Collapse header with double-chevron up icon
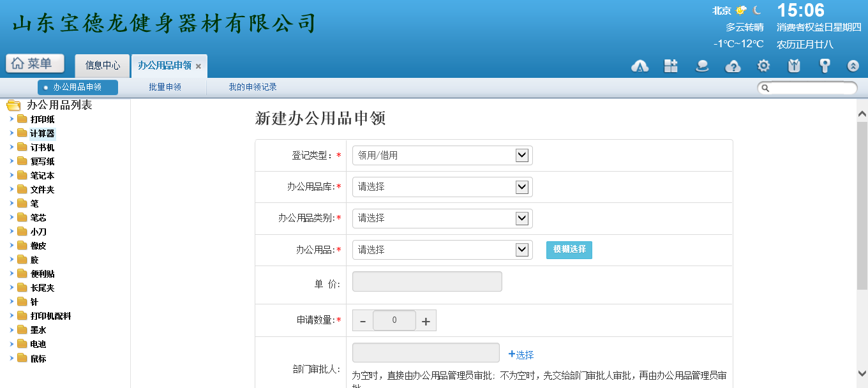This screenshot has width=868, height=388. (853, 66)
